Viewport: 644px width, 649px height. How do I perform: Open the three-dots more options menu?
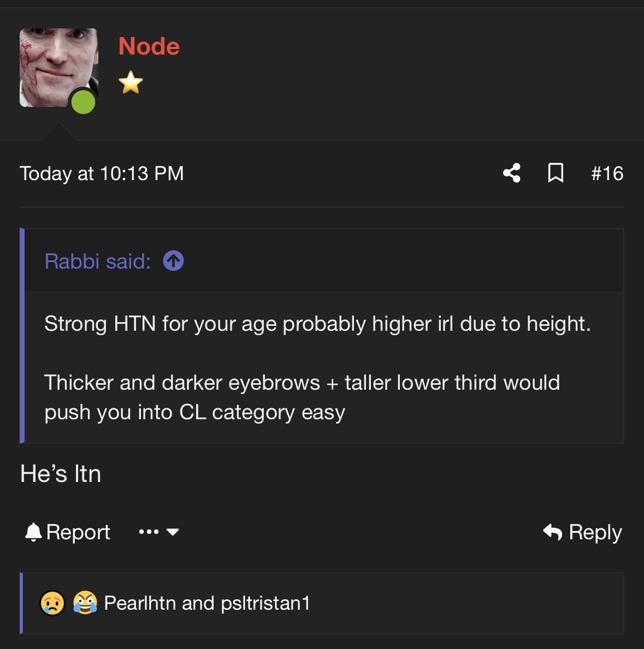tap(149, 532)
